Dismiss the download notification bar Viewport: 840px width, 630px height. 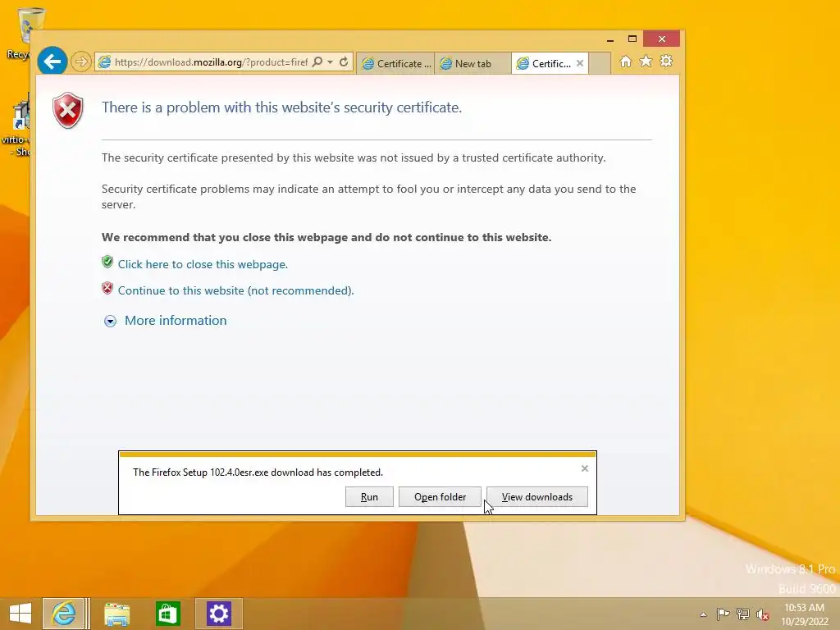coord(584,468)
